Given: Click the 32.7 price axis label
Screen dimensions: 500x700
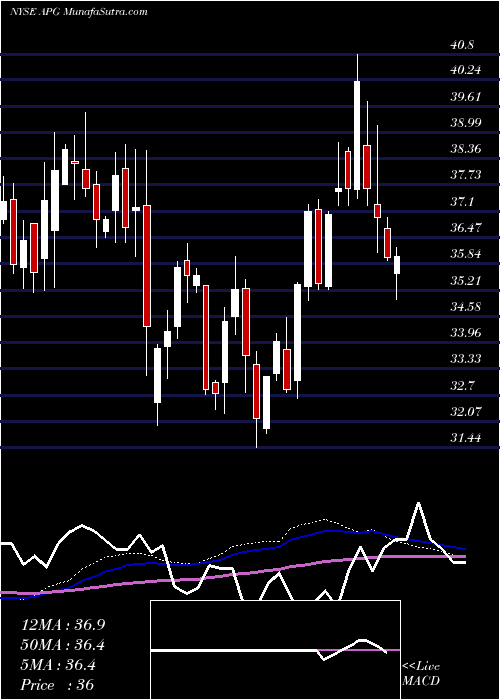Looking at the screenshot, I should click(462, 385).
